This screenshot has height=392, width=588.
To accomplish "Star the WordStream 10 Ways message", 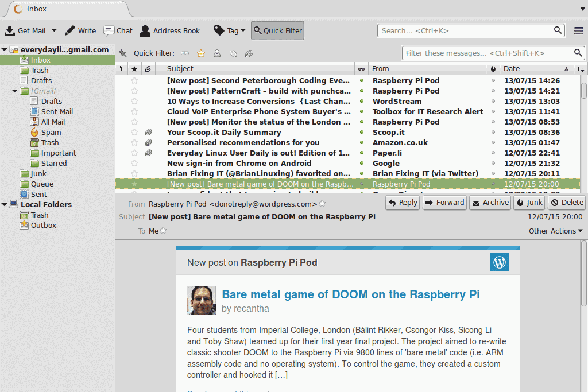I will 134,101.
